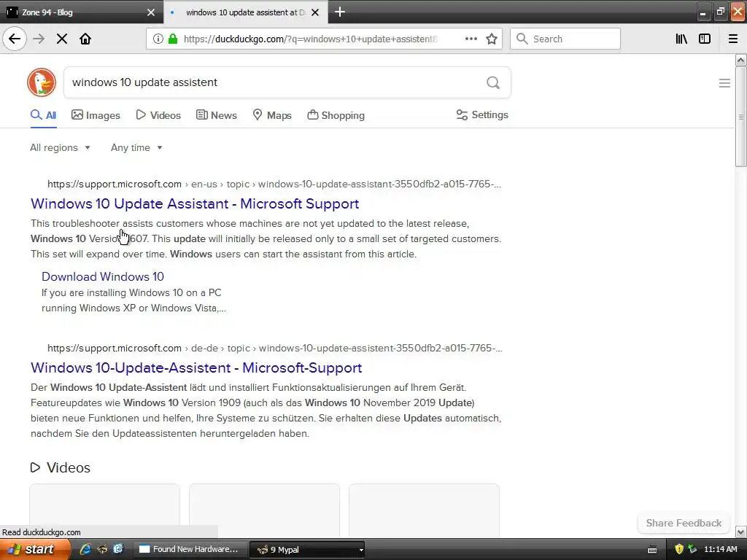
Task: Open page actions three-dot menu
Action: [471, 39]
